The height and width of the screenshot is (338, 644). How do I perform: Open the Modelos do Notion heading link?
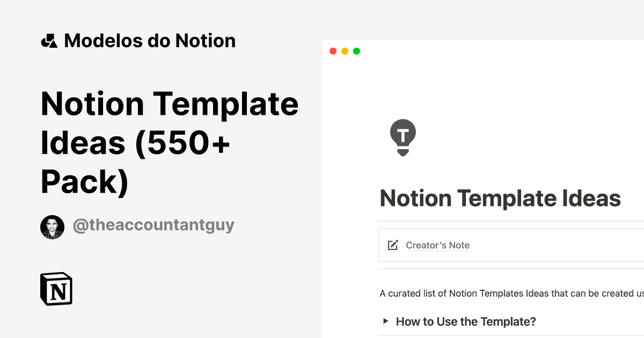click(149, 41)
